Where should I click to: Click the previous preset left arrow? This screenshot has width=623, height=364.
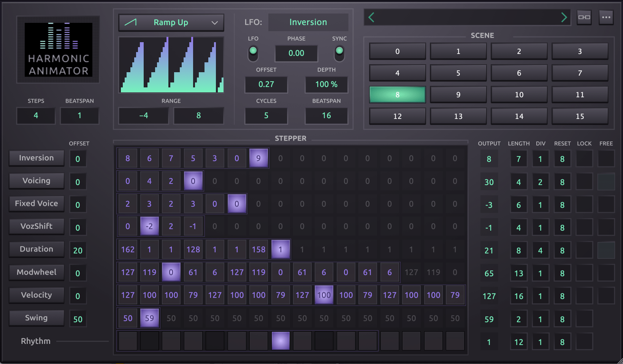point(371,17)
